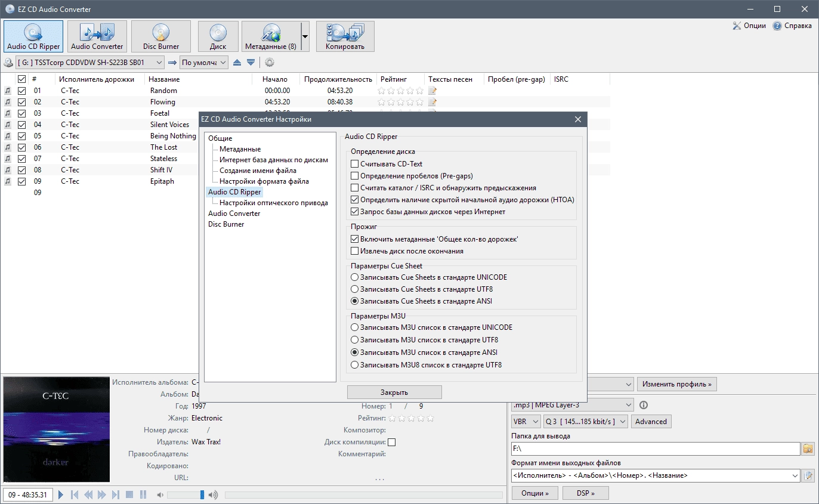Image resolution: width=819 pixels, height=504 pixels.
Task: Click the output folder path field
Action: click(x=655, y=449)
